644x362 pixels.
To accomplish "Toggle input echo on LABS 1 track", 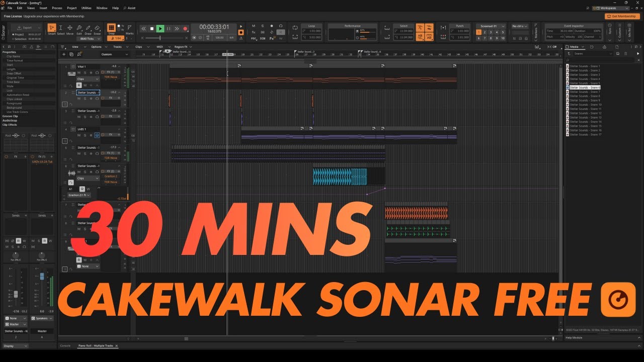I will [97, 135].
